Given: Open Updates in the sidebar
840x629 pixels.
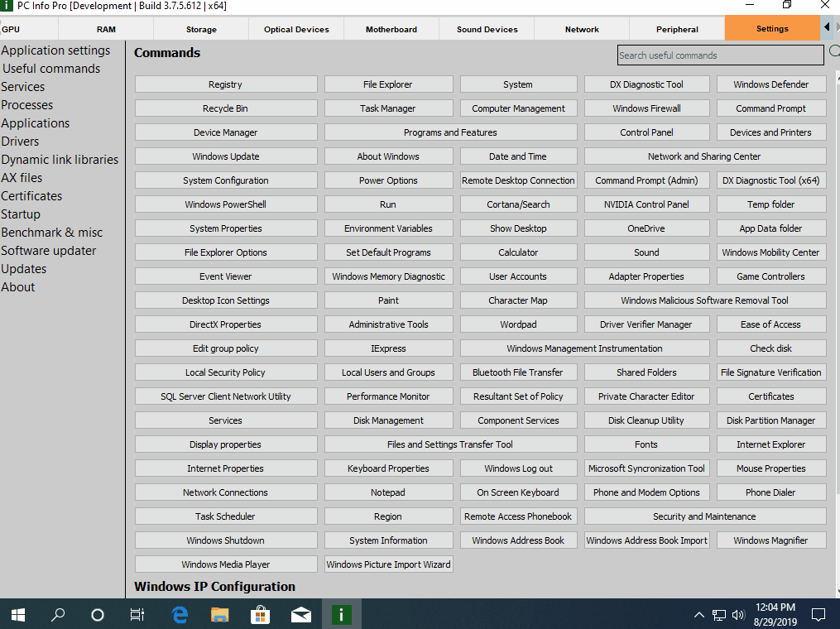Looking at the screenshot, I should (x=24, y=269).
